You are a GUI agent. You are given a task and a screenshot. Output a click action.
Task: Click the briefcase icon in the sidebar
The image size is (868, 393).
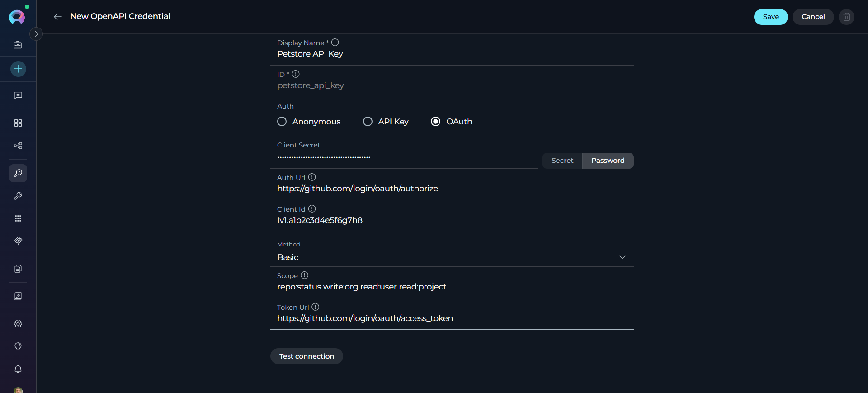tap(18, 45)
